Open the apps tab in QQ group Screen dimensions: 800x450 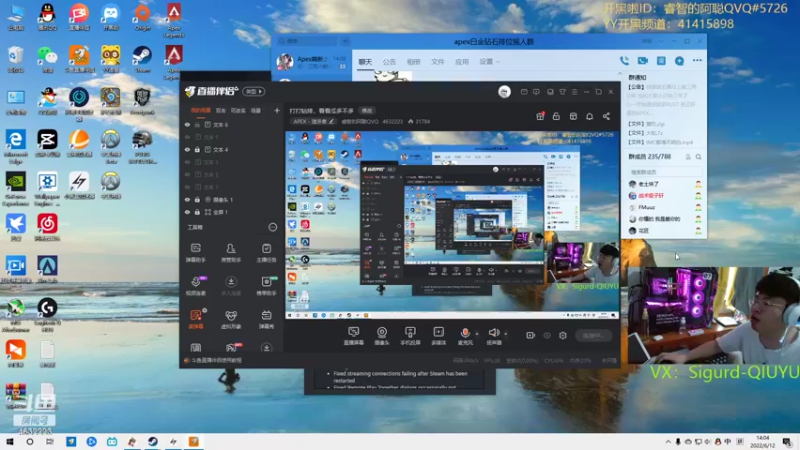pyautogui.click(x=462, y=62)
